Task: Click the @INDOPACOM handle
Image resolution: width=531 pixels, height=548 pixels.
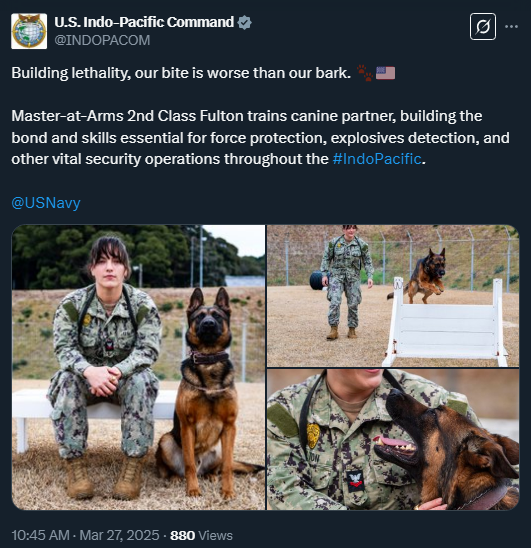Action: click(x=102, y=40)
